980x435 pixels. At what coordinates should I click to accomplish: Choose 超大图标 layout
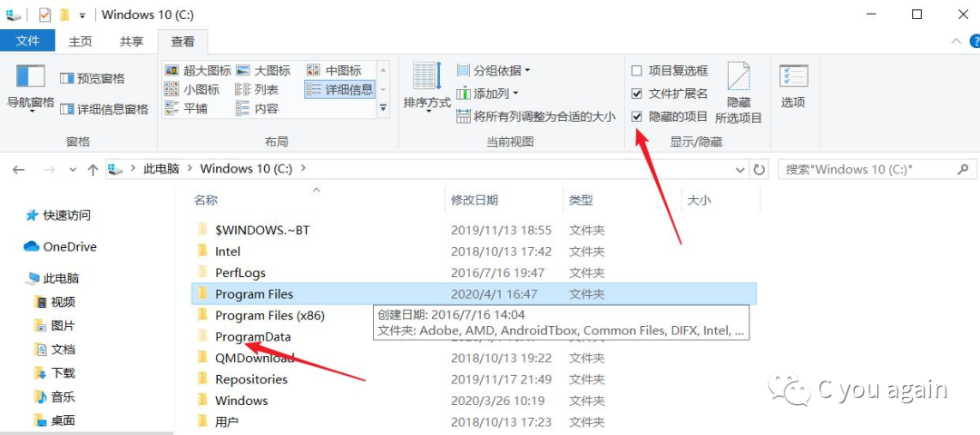198,71
